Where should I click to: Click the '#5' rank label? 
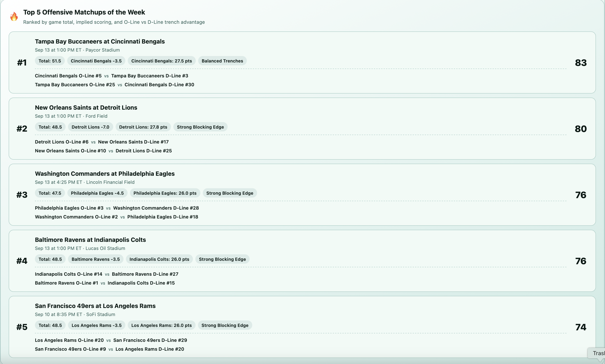pos(22,327)
